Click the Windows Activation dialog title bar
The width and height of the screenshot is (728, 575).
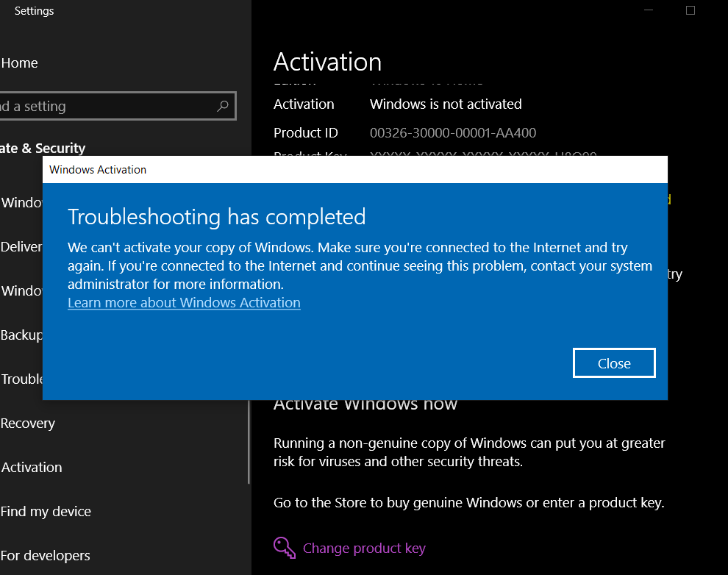coord(355,170)
